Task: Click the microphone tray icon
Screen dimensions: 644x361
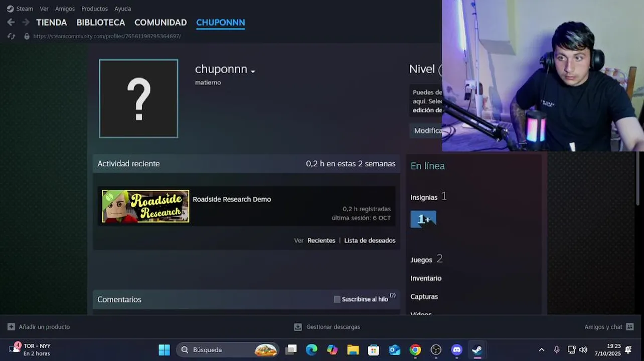Action: 557,350
